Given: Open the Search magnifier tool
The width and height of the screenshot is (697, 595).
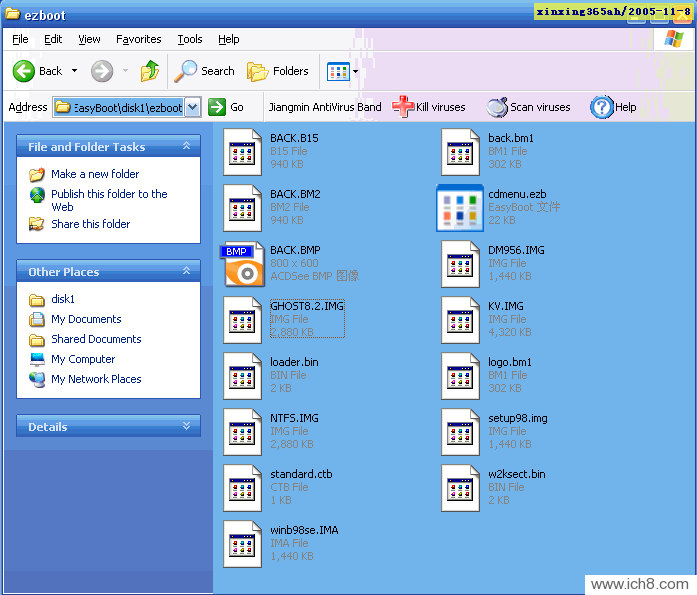Looking at the screenshot, I should pos(186,71).
